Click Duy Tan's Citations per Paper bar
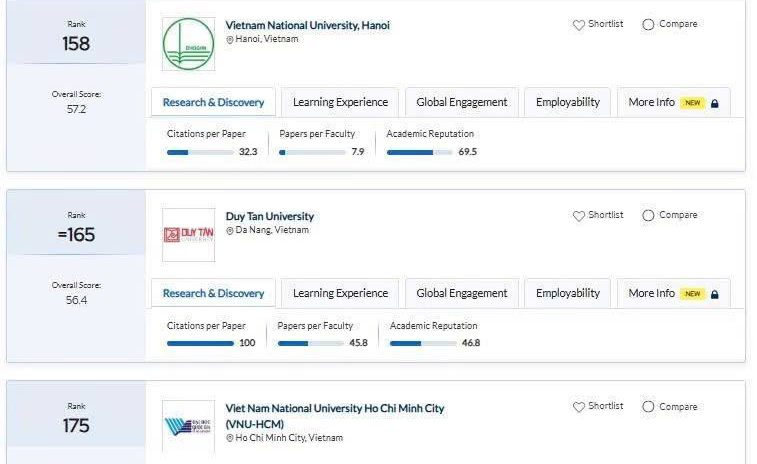The width and height of the screenshot is (757, 464). click(200, 344)
